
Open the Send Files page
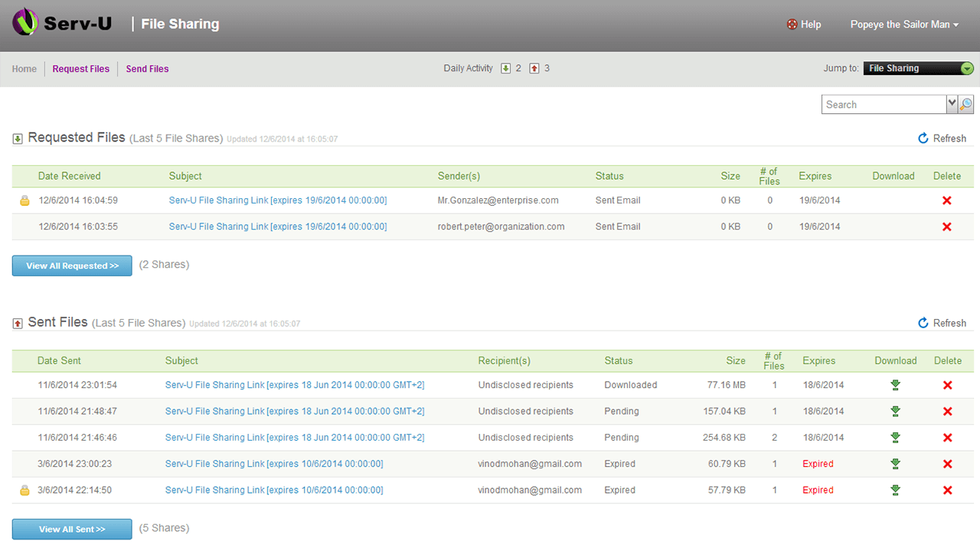(x=147, y=69)
